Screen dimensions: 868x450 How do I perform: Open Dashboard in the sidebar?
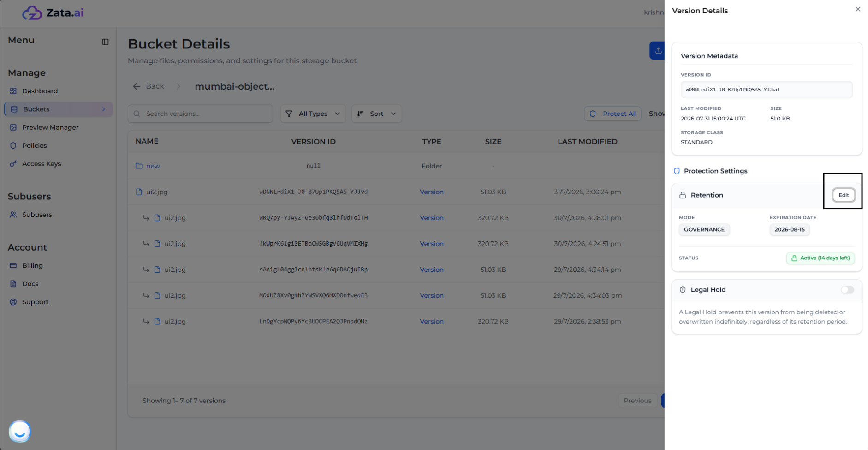(x=40, y=91)
